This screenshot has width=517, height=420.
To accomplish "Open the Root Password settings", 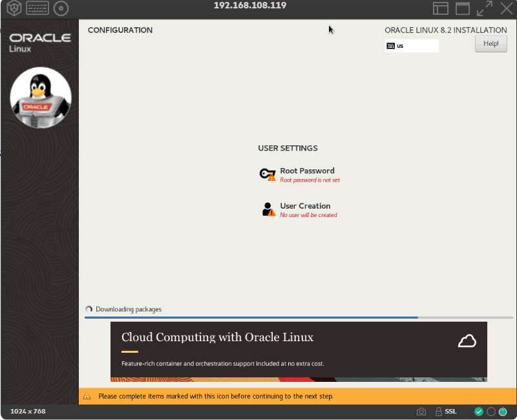I will tap(299, 174).
